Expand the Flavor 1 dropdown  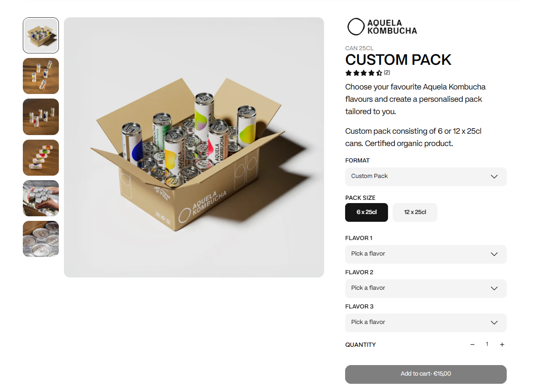coord(426,254)
